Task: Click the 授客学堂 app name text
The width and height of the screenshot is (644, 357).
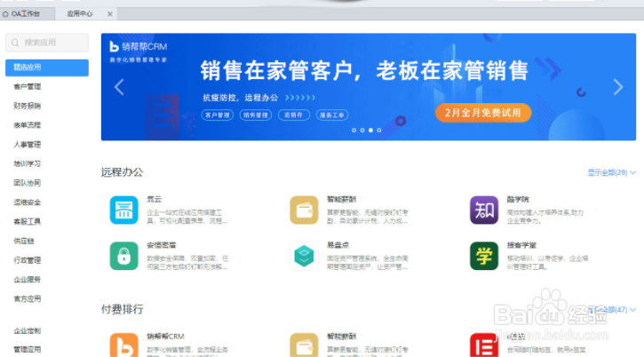Action: pyautogui.click(x=521, y=246)
